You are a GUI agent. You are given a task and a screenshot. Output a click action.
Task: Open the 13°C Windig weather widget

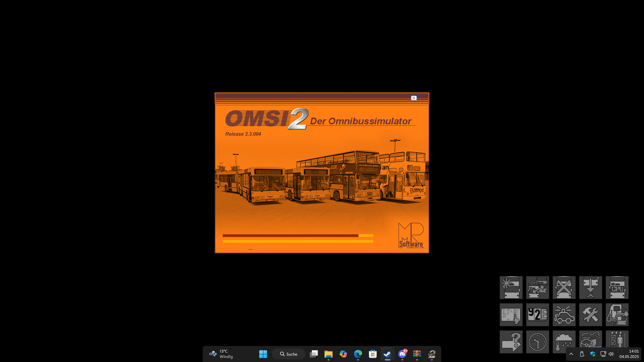coord(221,354)
